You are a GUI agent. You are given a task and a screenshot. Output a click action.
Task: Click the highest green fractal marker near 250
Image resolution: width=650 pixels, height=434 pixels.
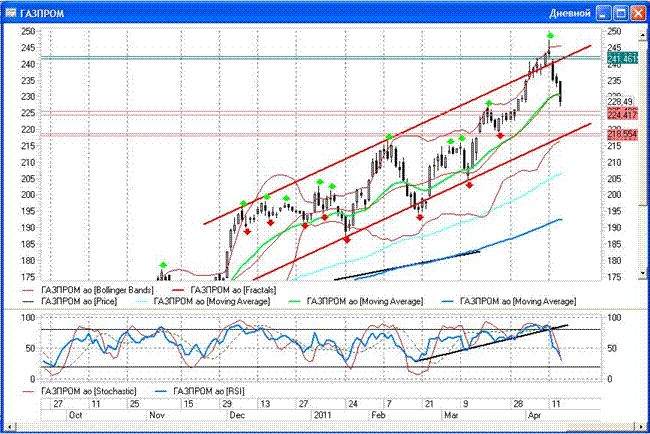point(550,36)
